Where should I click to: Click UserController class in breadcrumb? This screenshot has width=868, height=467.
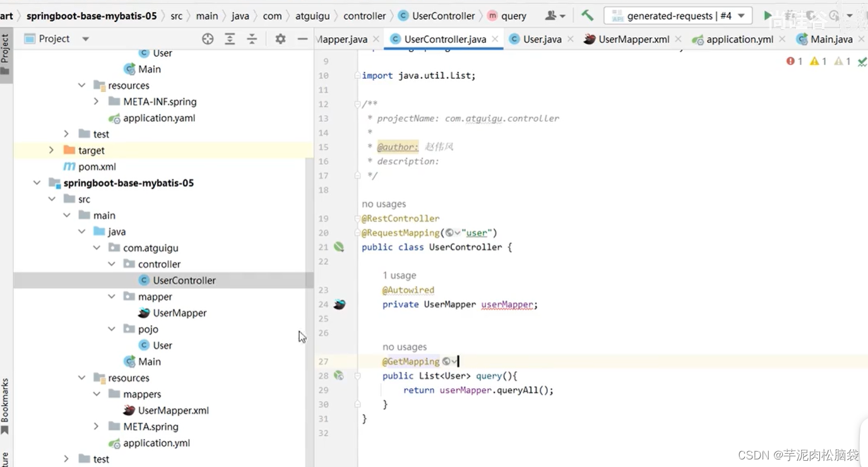(436, 16)
